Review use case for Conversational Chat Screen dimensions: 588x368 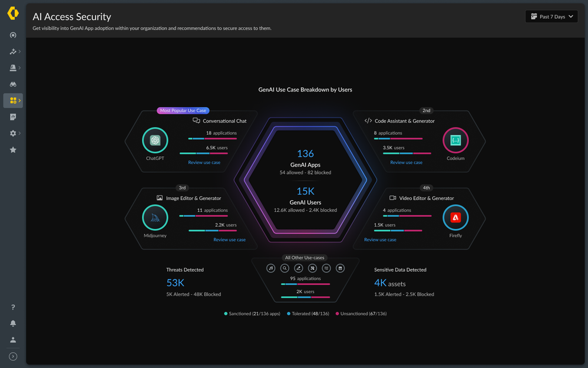click(204, 163)
